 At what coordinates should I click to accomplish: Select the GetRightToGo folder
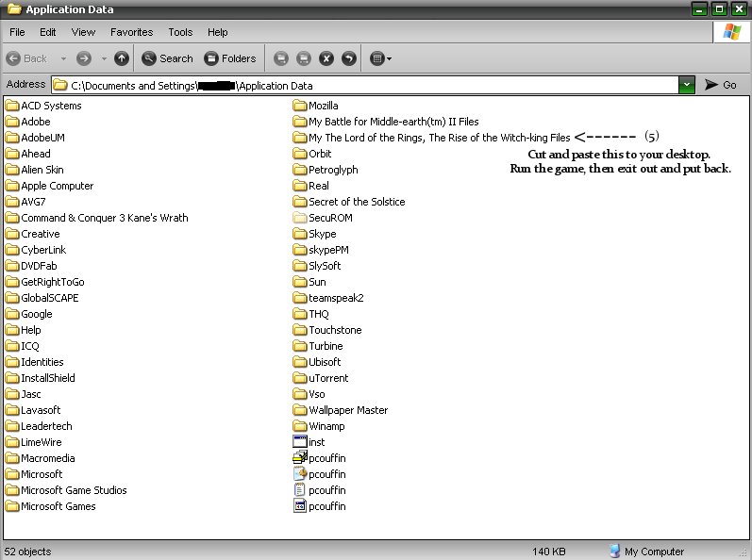[x=45, y=282]
